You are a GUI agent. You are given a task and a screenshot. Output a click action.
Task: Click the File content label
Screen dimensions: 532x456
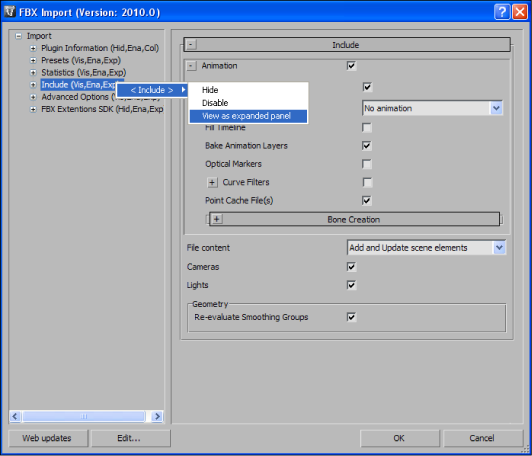tap(208, 248)
